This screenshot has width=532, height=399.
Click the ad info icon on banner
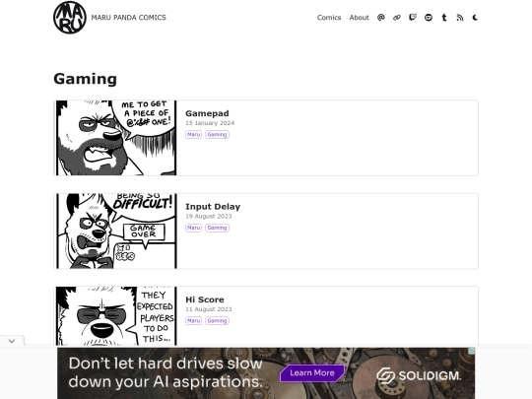pos(472,351)
